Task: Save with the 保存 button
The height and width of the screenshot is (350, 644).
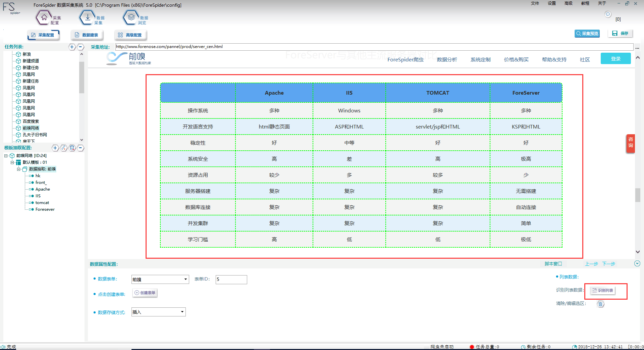Action: tap(620, 34)
